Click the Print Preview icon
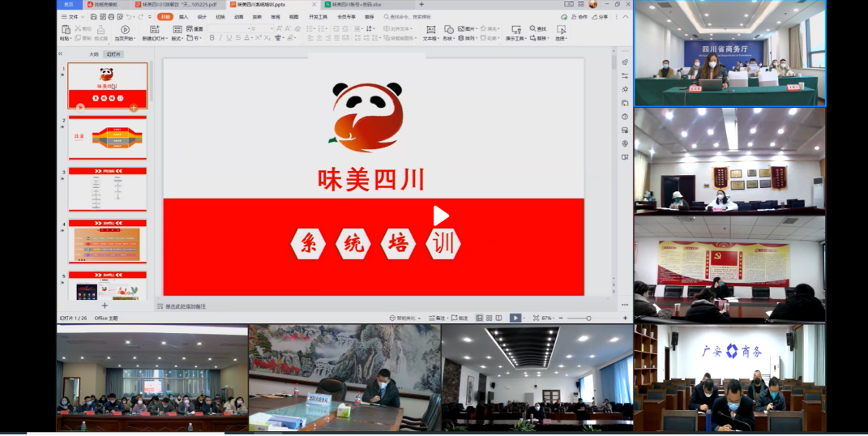This screenshot has width=868, height=436. tap(120, 17)
